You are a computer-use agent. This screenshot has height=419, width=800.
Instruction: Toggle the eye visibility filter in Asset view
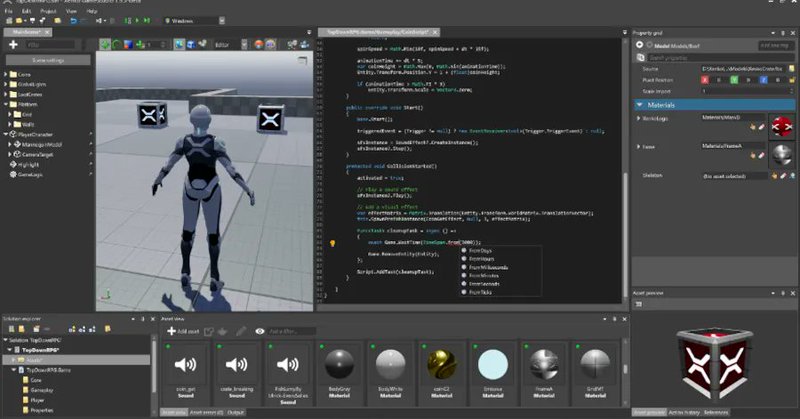pos(260,331)
